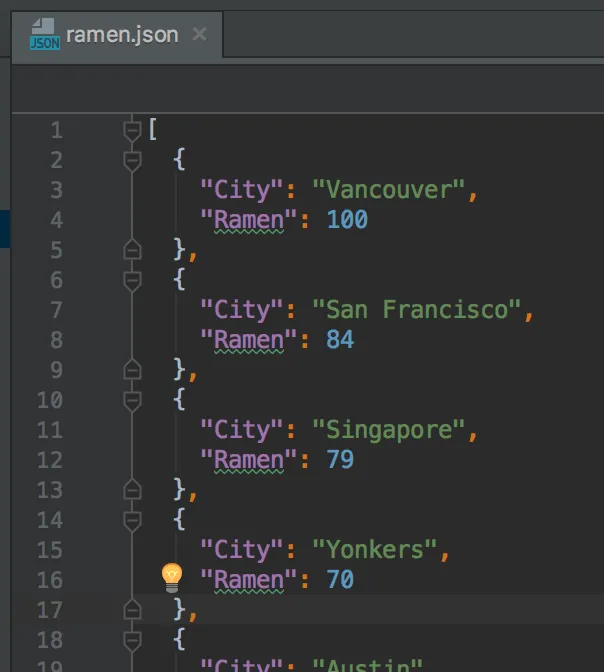Collapse the object fold marker on line 6

(132, 281)
